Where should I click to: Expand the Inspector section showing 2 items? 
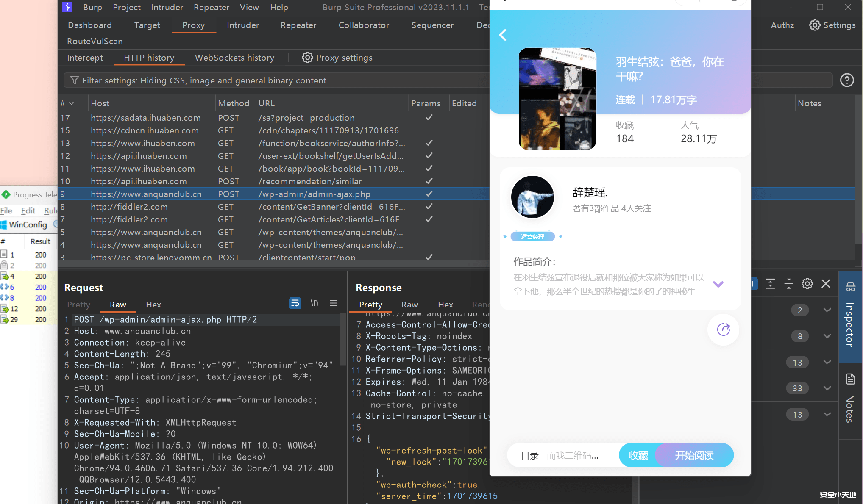pyautogui.click(x=827, y=310)
